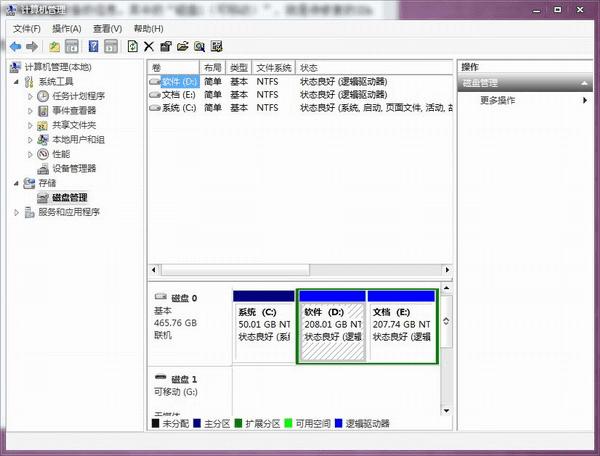Collapse the 系统工具 tree node

pos(16,82)
